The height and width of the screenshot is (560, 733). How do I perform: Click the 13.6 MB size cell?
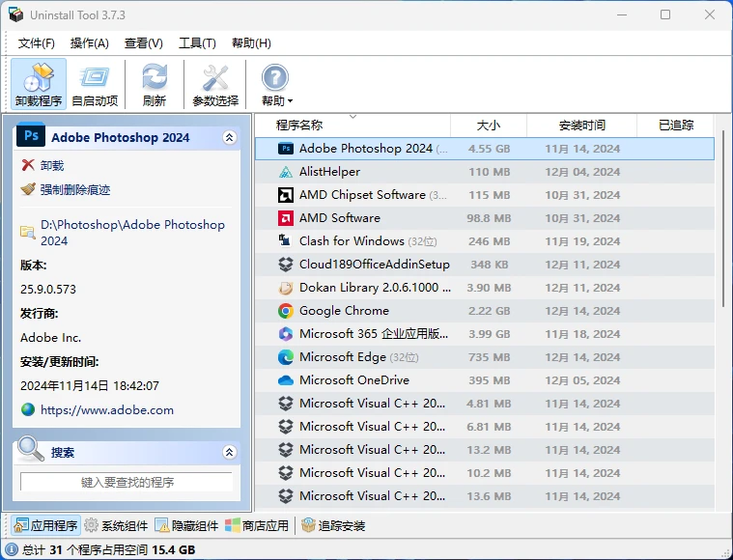click(489, 496)
